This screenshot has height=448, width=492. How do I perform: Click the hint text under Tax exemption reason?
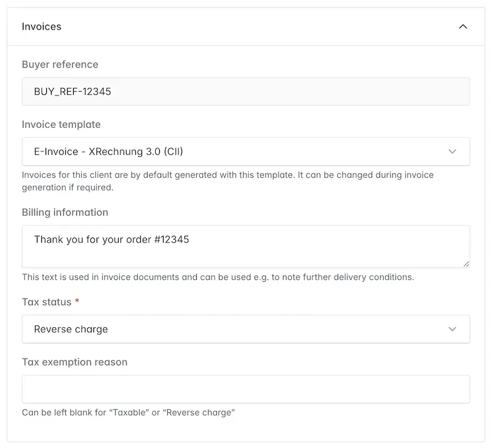[129, 412]
